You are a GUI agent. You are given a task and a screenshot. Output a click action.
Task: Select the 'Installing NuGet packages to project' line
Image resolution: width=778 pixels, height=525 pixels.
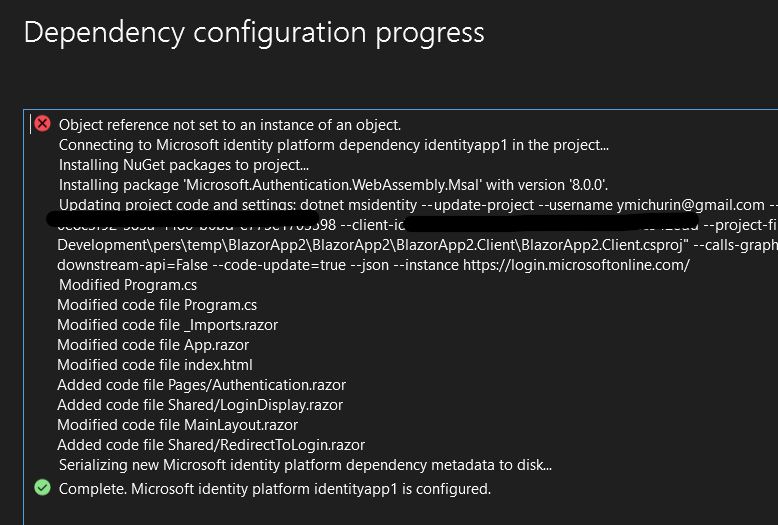184,165
